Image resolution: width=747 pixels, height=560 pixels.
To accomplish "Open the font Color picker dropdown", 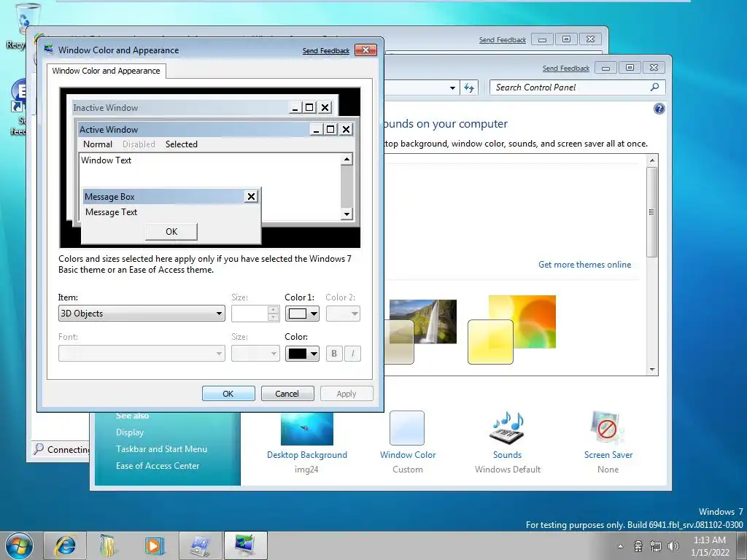I will (302, 354).
